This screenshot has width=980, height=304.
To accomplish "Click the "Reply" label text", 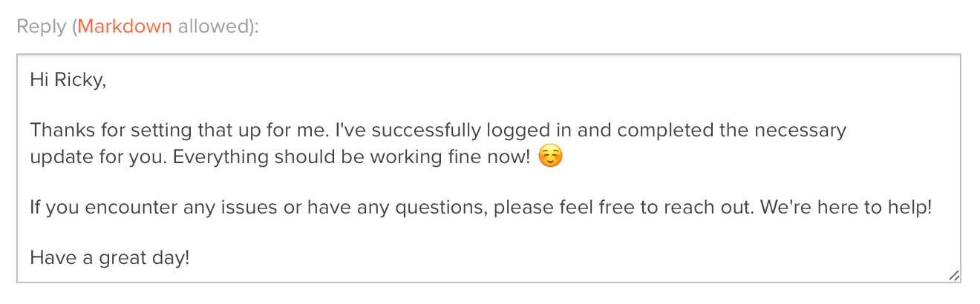I will click(x=41, y=27).
